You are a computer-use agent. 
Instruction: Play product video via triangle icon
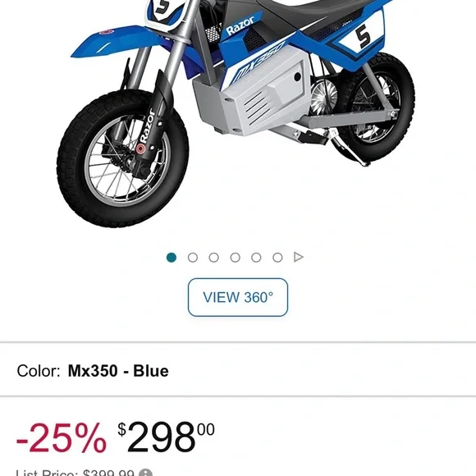point(299,257)
